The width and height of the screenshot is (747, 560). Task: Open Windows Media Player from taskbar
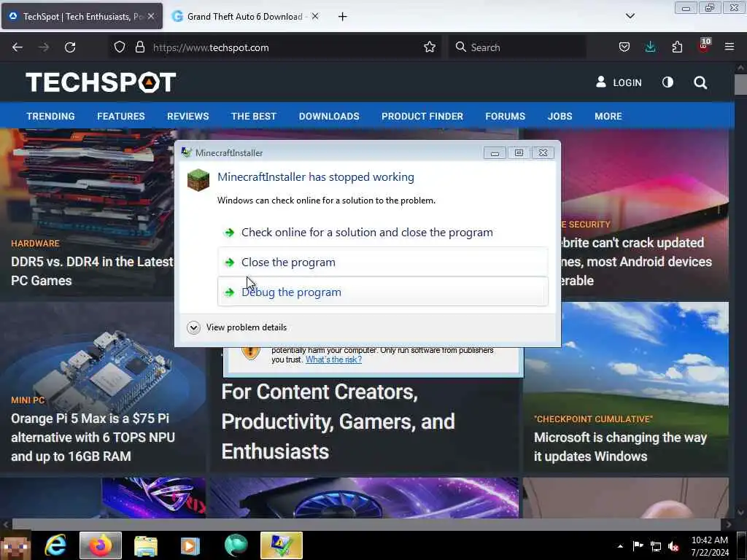(x=190, y=545)
